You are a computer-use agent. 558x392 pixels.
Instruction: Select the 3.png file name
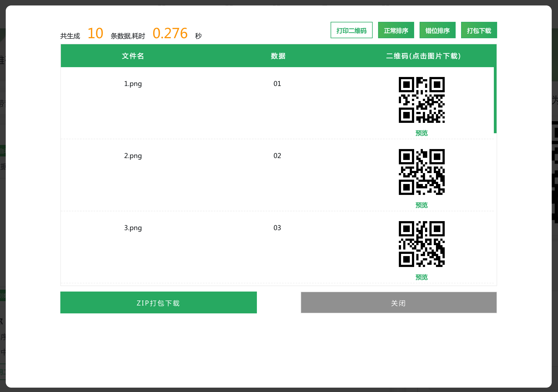click(133, 228)
